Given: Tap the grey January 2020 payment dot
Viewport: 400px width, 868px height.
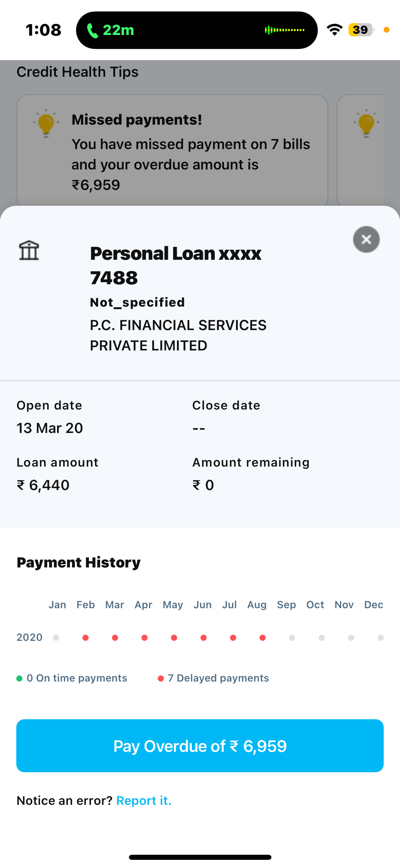Looking at the screenshot, I should (x=56, y=638).
